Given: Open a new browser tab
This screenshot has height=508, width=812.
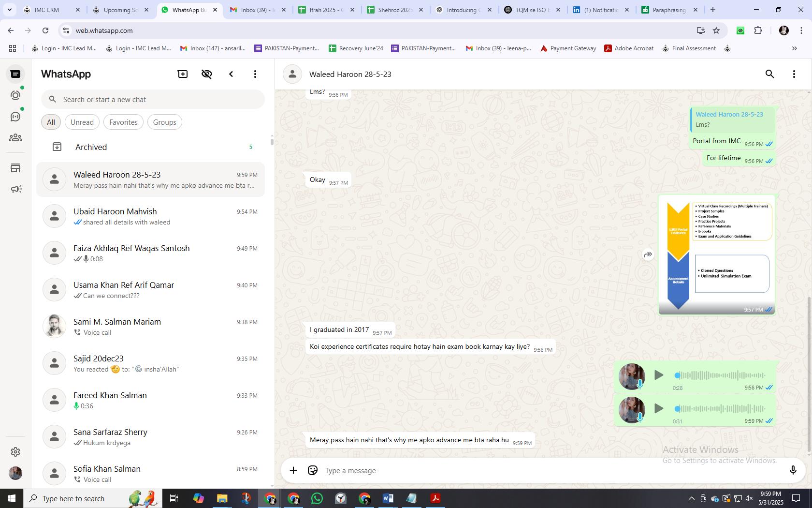Looking at the screenshot, I should tap(712, 10).
